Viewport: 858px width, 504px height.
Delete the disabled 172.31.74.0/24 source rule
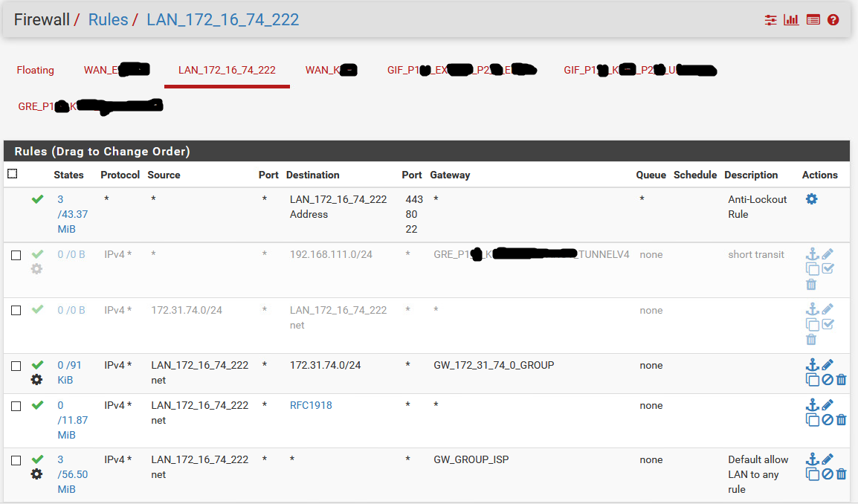tap(811, 340)
